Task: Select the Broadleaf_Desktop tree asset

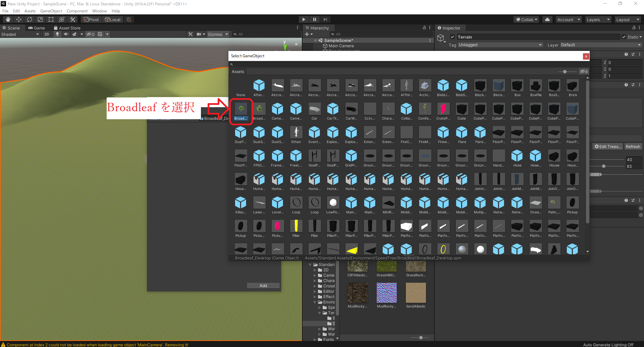Action: point(241,112)
